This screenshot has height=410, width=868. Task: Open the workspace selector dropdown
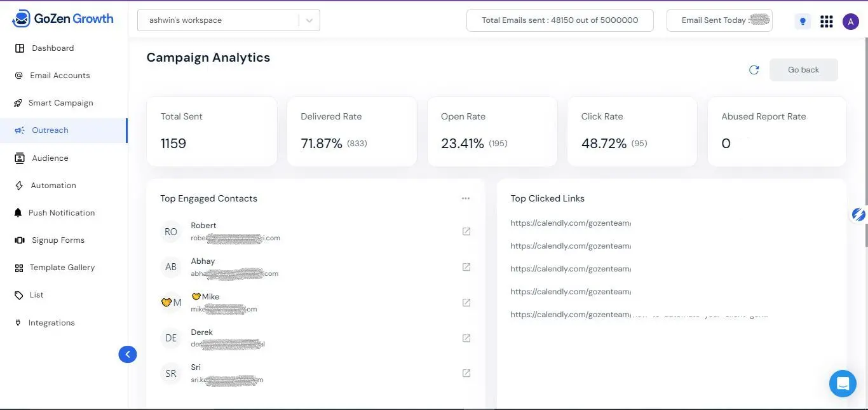point(309,20)
